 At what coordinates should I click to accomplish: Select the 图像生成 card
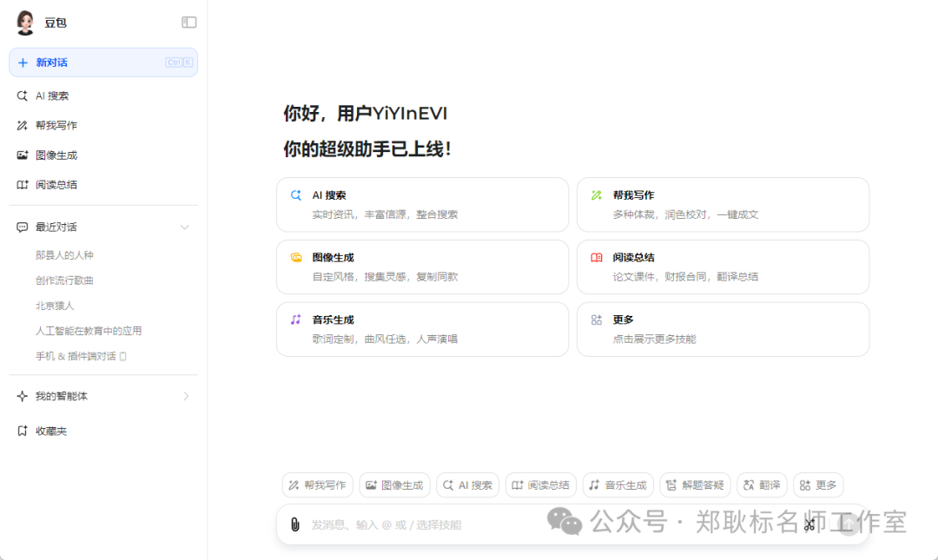click(x=422, y=267)
